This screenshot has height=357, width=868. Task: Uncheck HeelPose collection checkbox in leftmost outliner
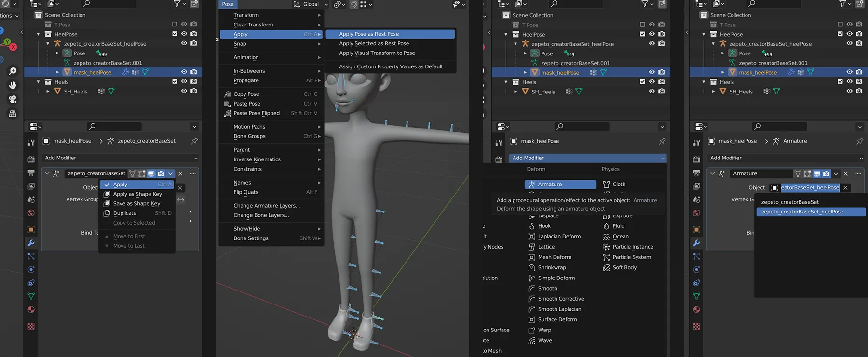pos(175,34)
